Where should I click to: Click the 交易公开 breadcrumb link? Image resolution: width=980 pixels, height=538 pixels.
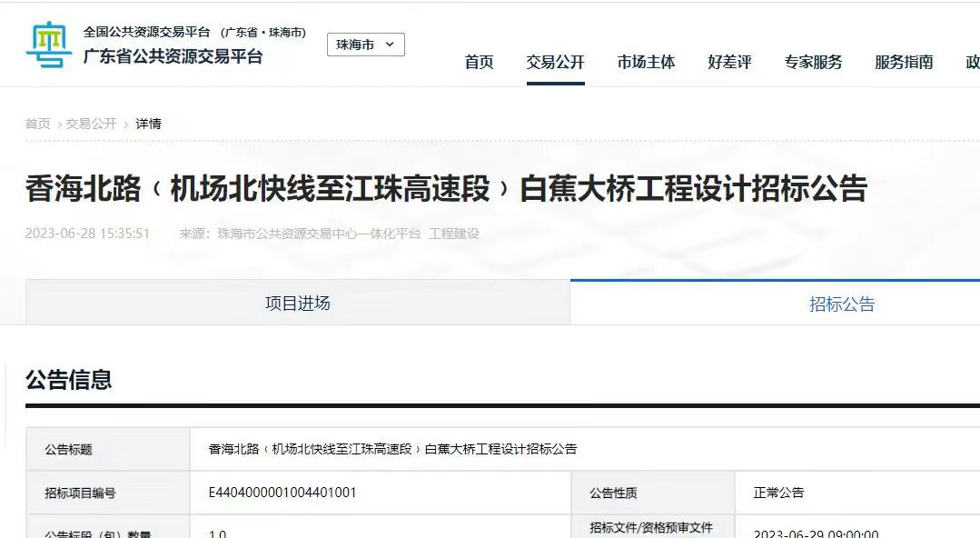[x=91, y=124]
